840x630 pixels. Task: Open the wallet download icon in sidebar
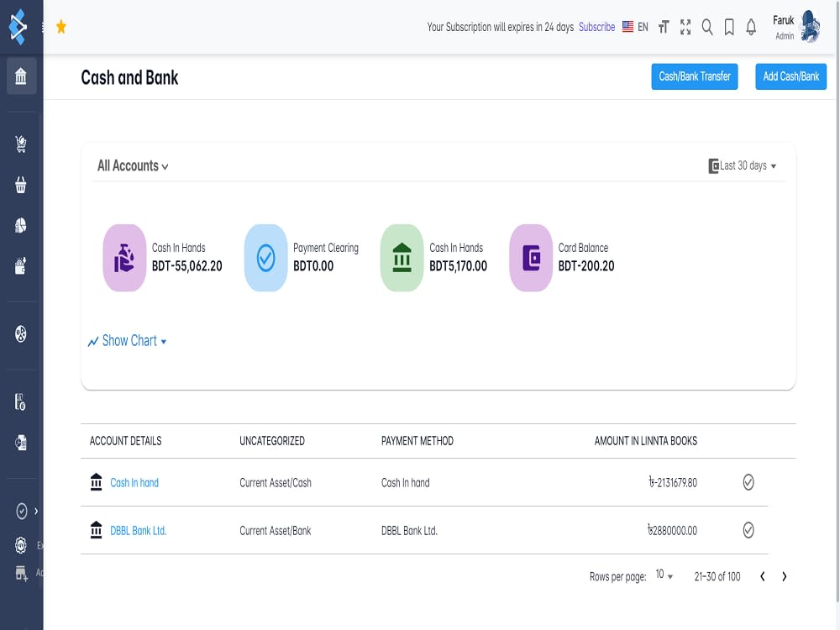[21, 265]
